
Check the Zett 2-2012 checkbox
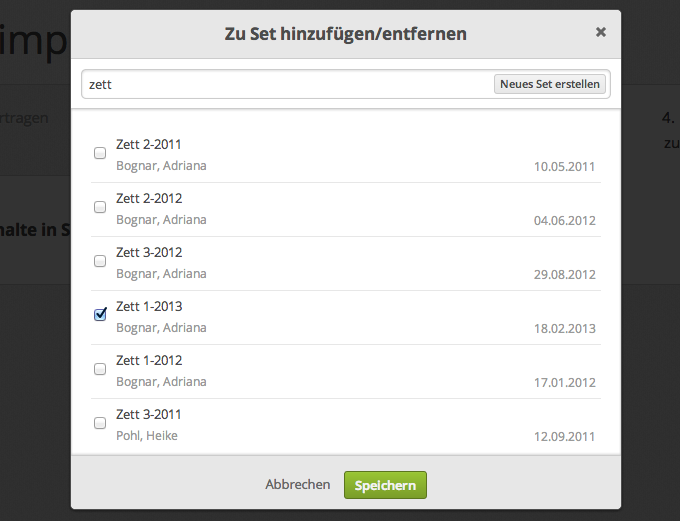point(100,208)
